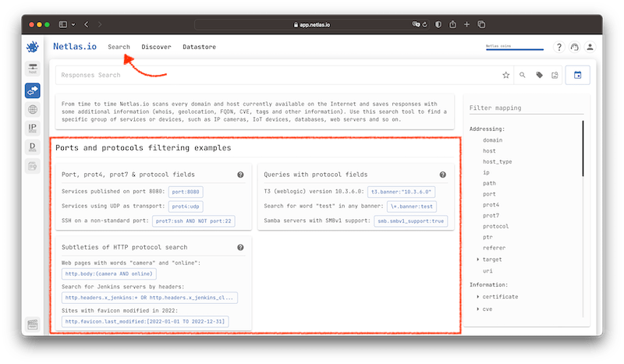Select the host_type filter field
This screenshot has width=624, height=364.
pos(497,161)
